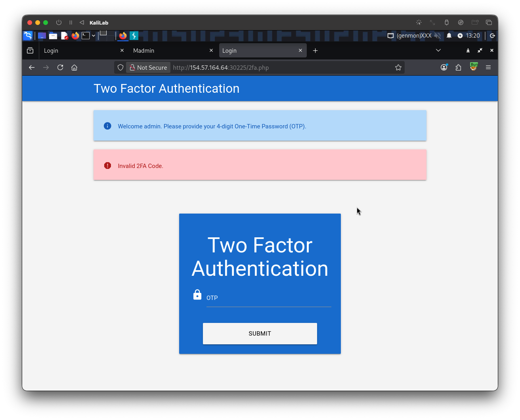Go back to the previous page
This screenshot has width=520, height=420.
pyautogui.click(x=32, y=67)
